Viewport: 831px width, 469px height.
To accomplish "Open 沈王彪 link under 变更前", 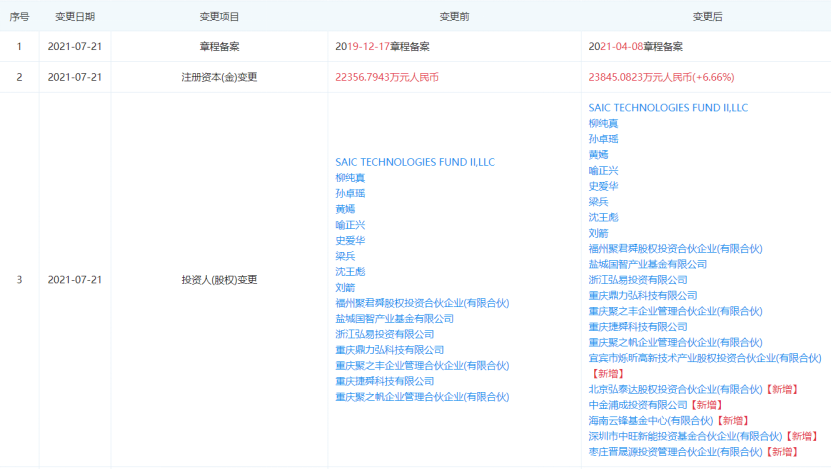I will (x=350, y=271).
